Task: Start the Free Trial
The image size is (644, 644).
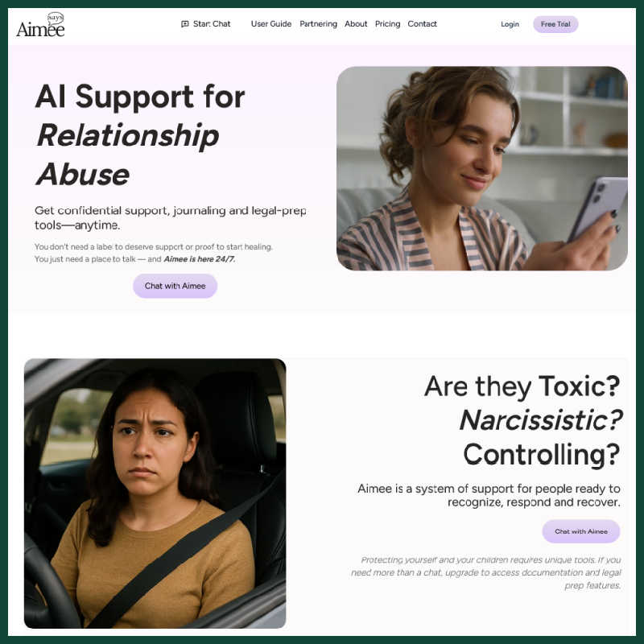Action: click(x=555, y=24)
